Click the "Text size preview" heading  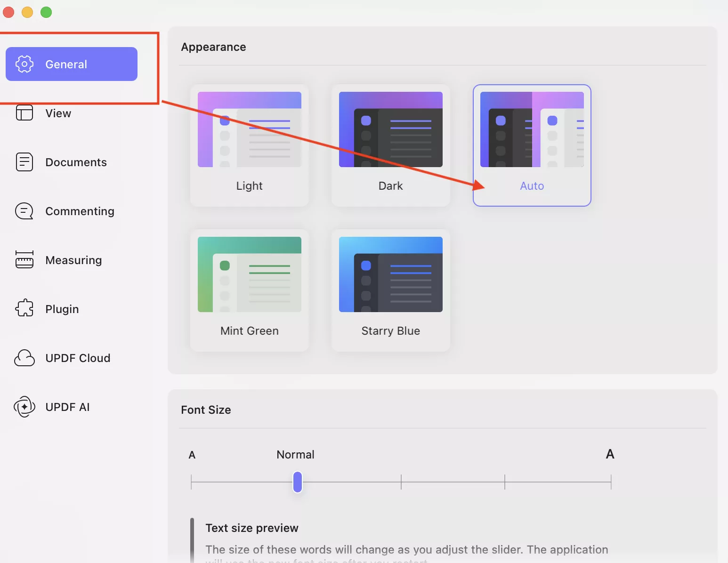point(252,528)
